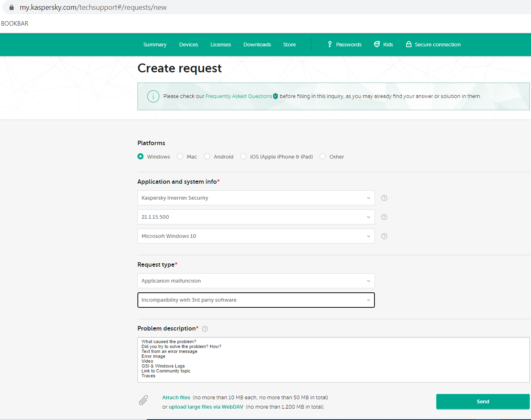Click the Attach files link

point(176,398)
